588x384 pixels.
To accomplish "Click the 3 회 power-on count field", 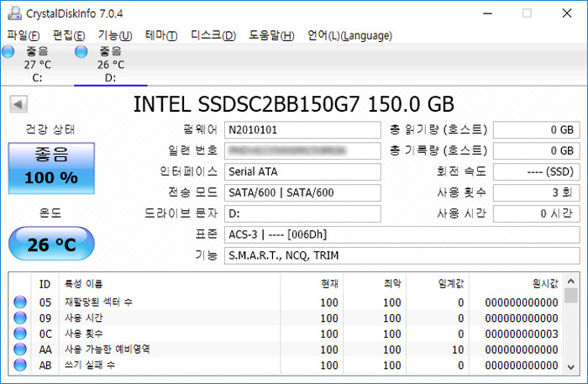I will point(536,192).
